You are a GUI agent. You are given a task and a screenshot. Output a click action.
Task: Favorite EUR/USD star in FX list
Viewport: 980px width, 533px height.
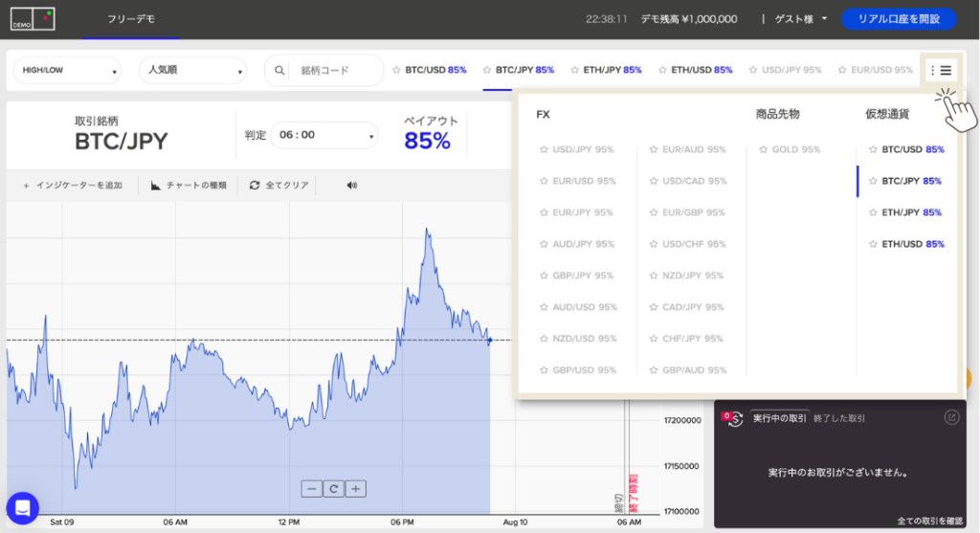click(544, 181)
